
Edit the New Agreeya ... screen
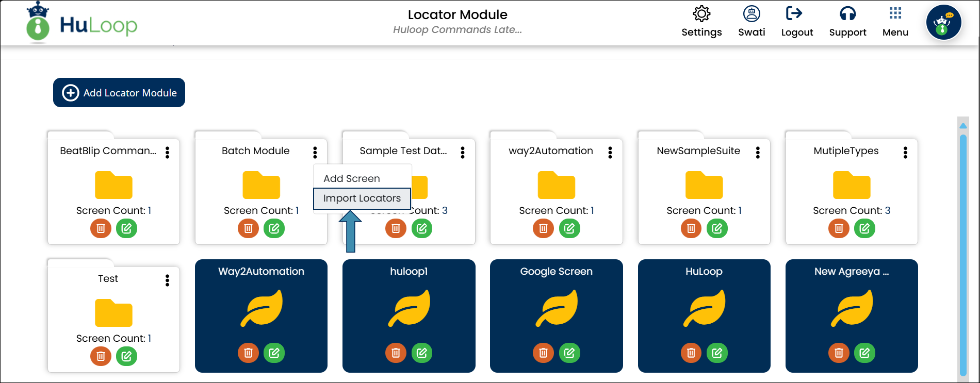click(865, 353)
